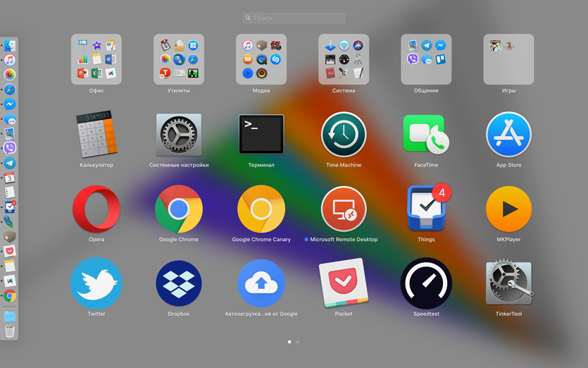
Task: Launch Pocket from the Launchpad grid
Action: 344,283
